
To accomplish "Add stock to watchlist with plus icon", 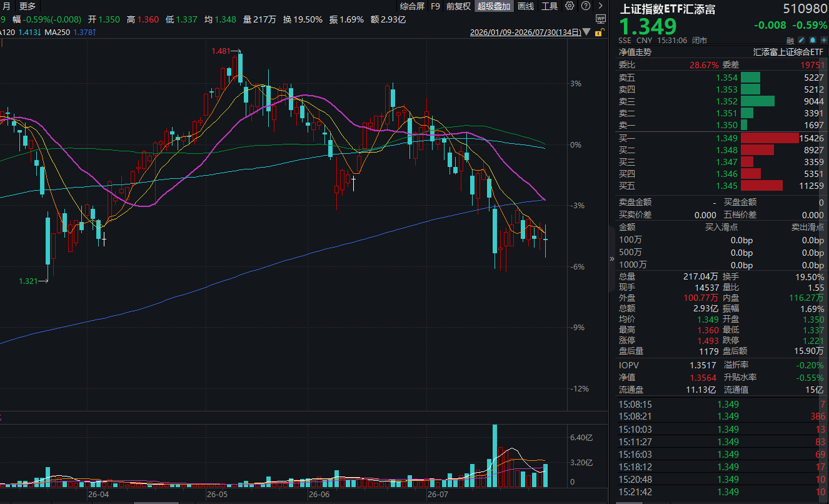I will pyautogui.click(x=824, y=40).
